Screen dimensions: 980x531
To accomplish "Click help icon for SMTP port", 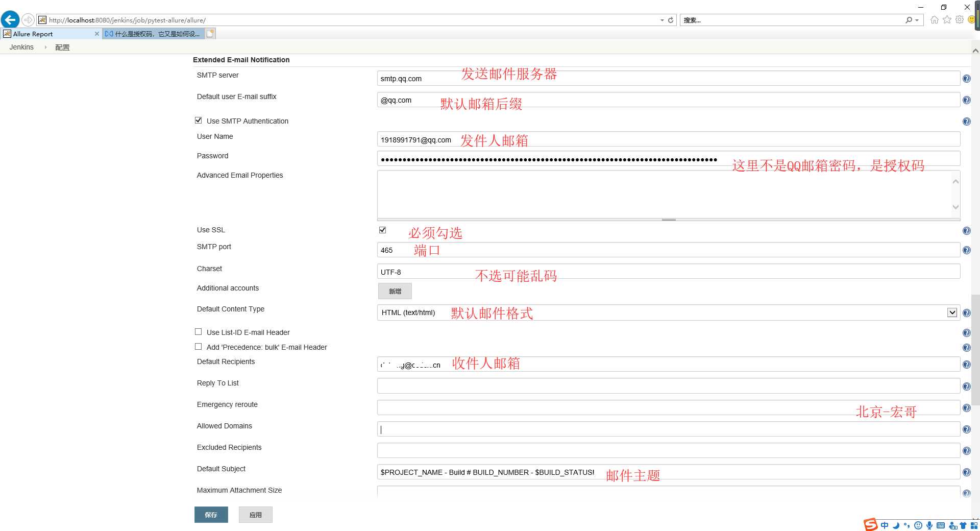I will coord(966,250).
